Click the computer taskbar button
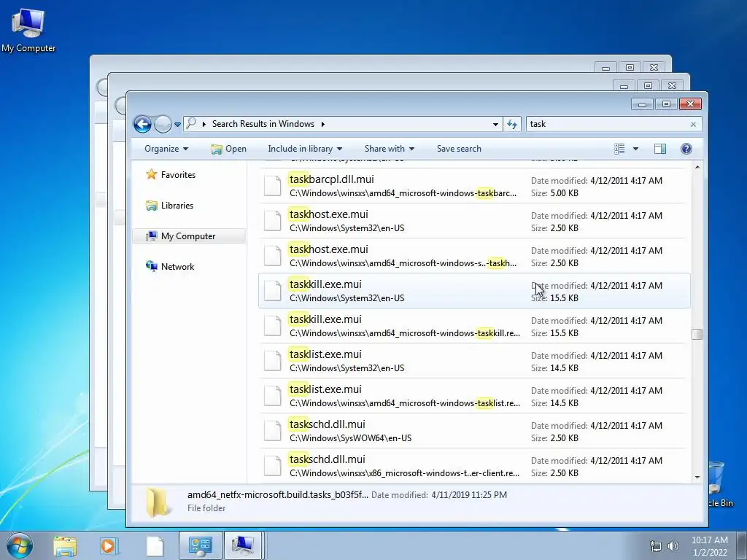747x560 pixels. tap(243, 545)
